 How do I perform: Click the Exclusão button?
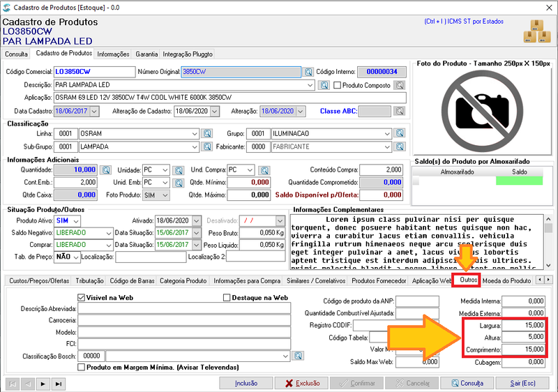pos(302,383)
